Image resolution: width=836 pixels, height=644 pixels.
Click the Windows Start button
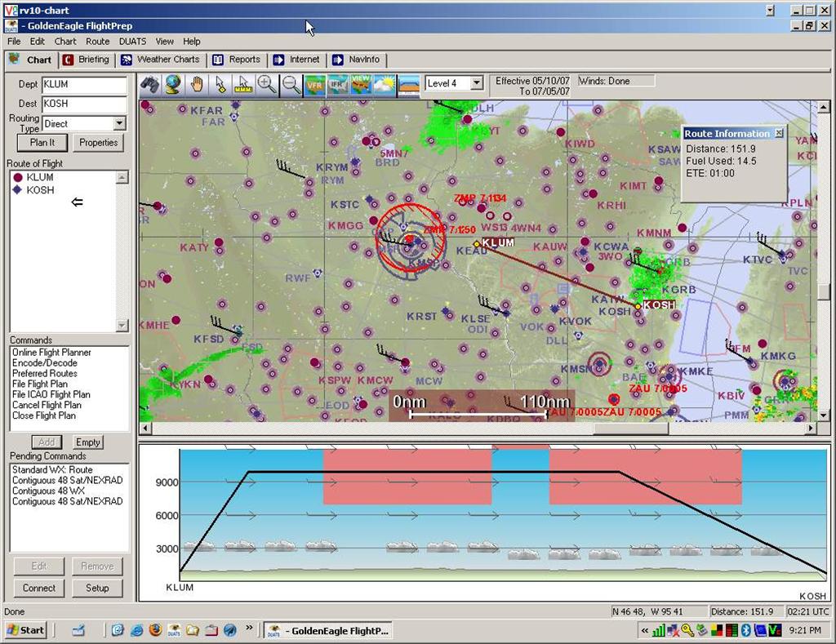pyautogui.click(x=25, y=631)
